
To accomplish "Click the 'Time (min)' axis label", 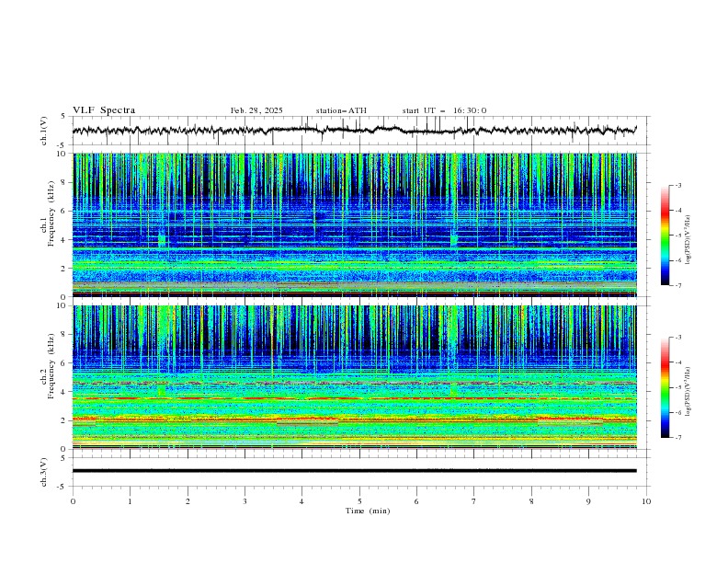I will click(x=368, y=511).
